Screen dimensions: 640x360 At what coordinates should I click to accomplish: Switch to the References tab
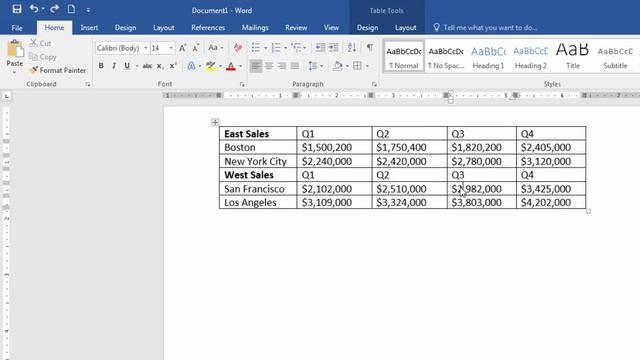tap(208, 28)
